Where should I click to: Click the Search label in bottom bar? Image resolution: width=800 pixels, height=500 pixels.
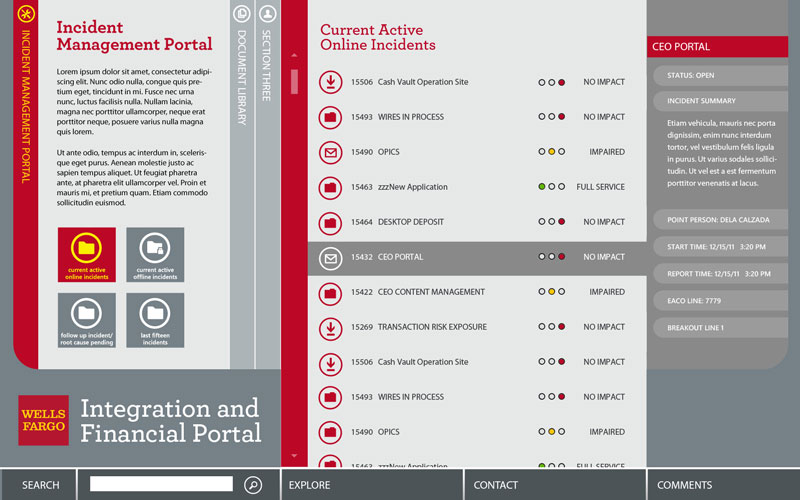pos(40,485)
